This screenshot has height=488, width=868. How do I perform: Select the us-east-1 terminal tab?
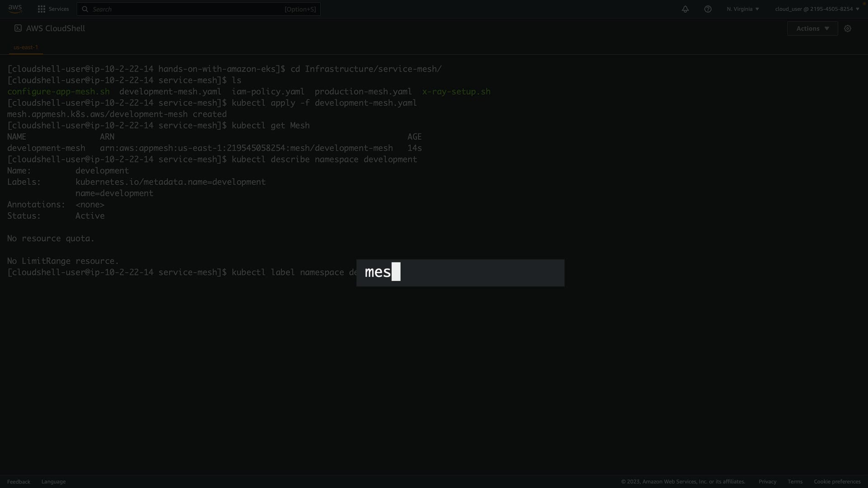point(26,47)
